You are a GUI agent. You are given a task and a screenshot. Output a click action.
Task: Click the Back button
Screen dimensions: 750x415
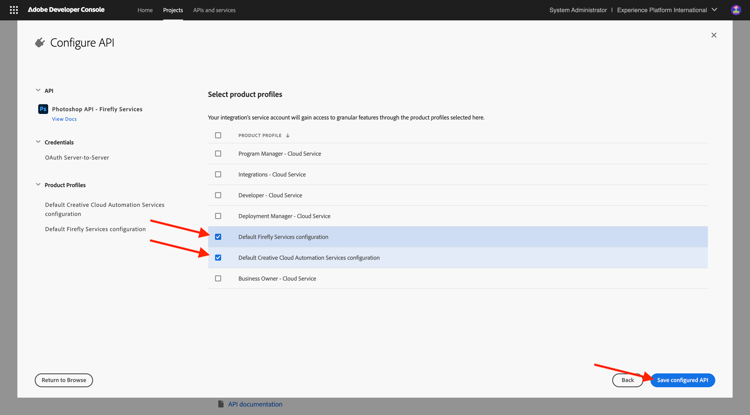click(628, 380)
